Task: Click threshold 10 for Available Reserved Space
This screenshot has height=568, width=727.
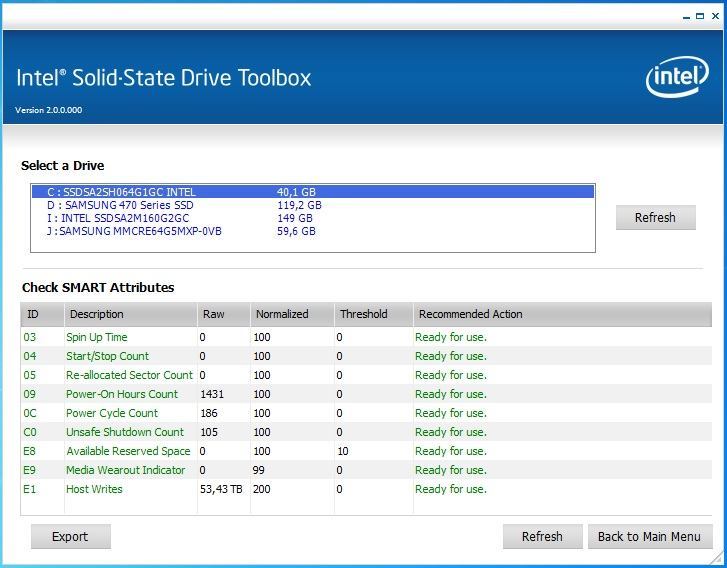Action: tap(343, 451)
